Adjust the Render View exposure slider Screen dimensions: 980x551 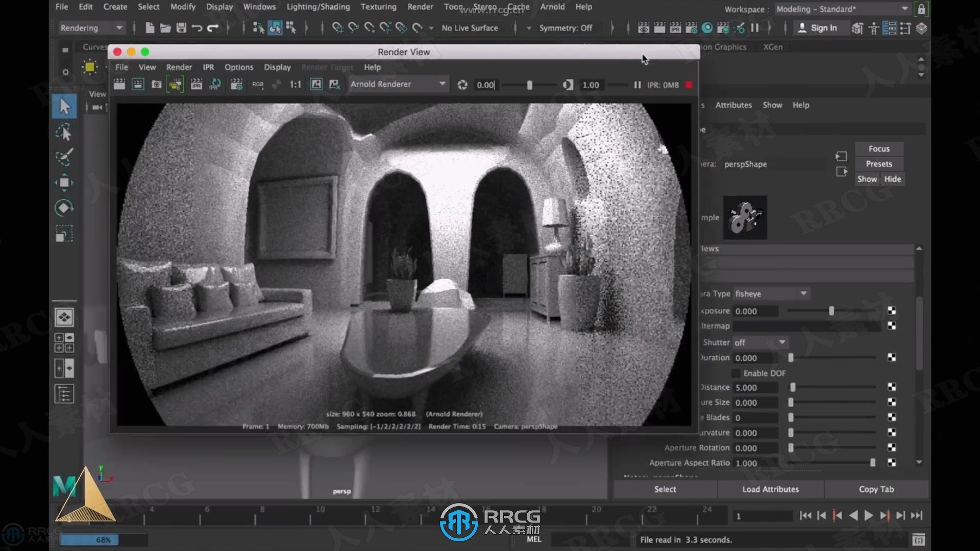529,85
